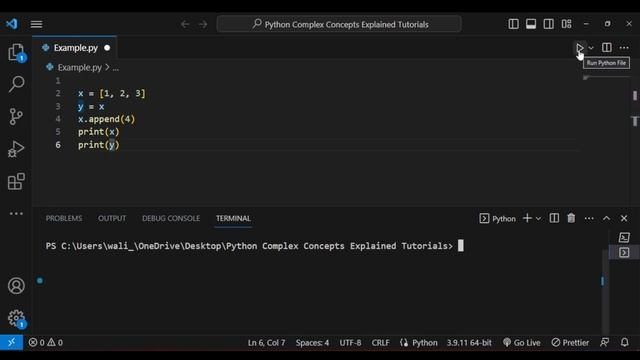Switch to the OUTPUT panel tab
The width and height of the screenshot is (640, 360).
(112, 218)
